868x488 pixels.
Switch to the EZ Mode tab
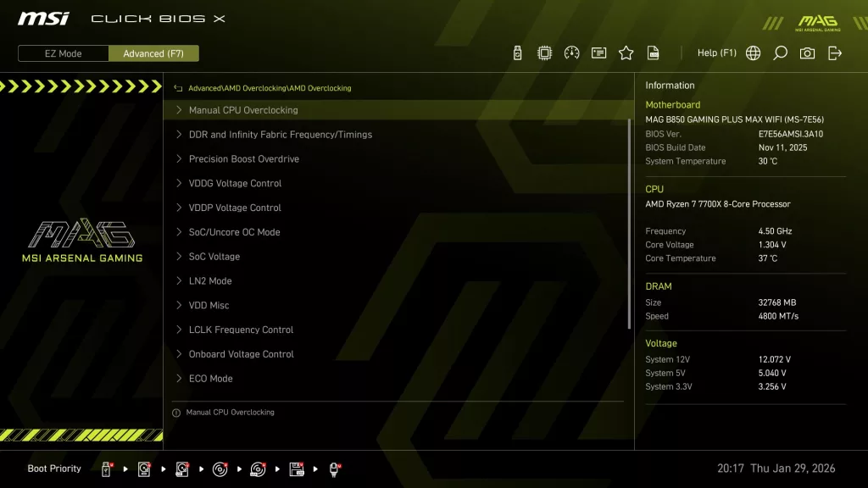[62, 53]
